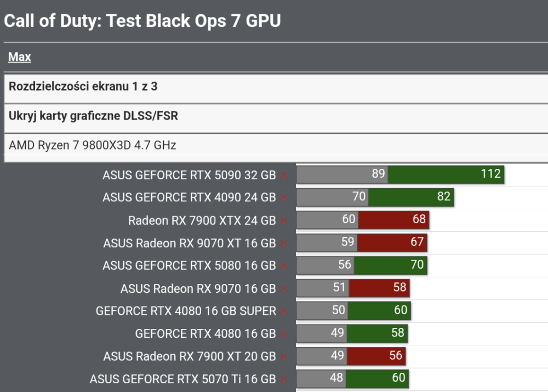Image resolution: width=548 pixels, height=392 pixels.
Task: Expand the Max settings section
Action: point(18,57)
